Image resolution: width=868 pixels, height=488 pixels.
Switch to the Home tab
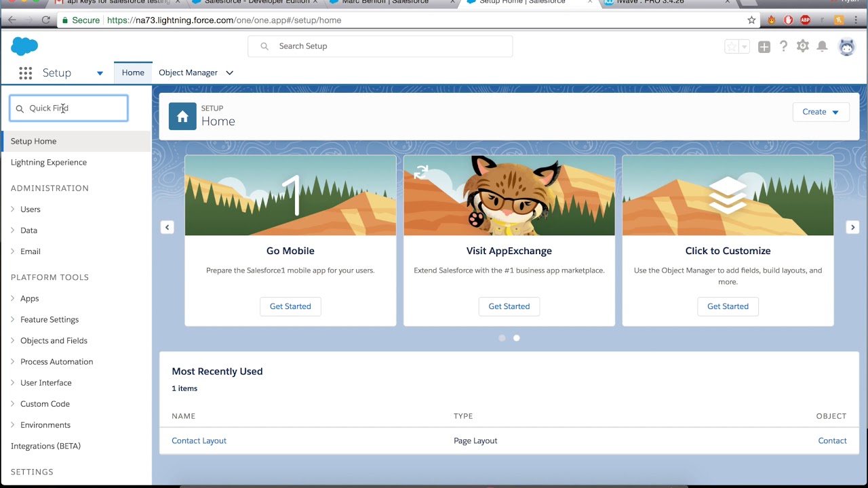[x=133, y=73]
